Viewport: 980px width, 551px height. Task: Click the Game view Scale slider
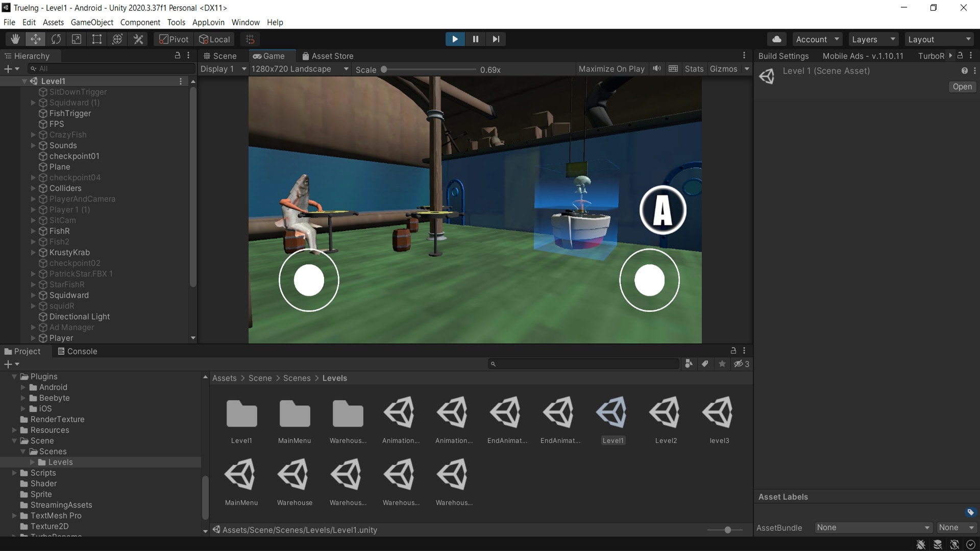(x=429, y=69)
